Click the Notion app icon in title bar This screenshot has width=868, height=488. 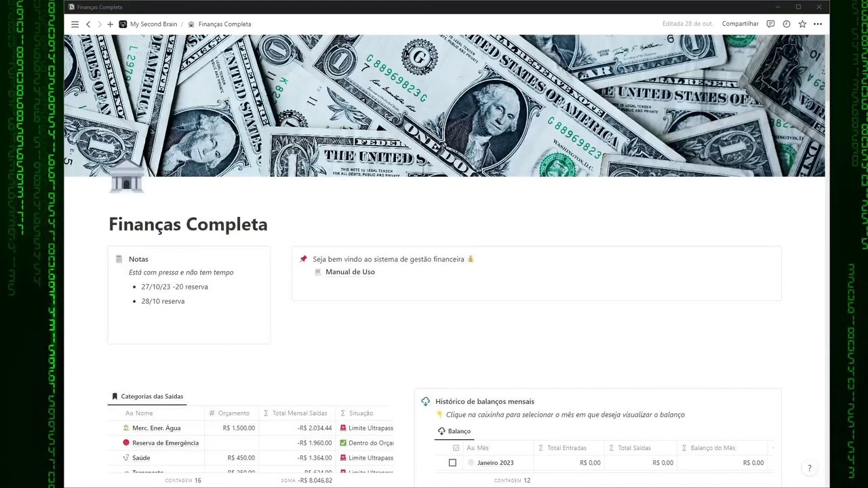tap(72, 7)
